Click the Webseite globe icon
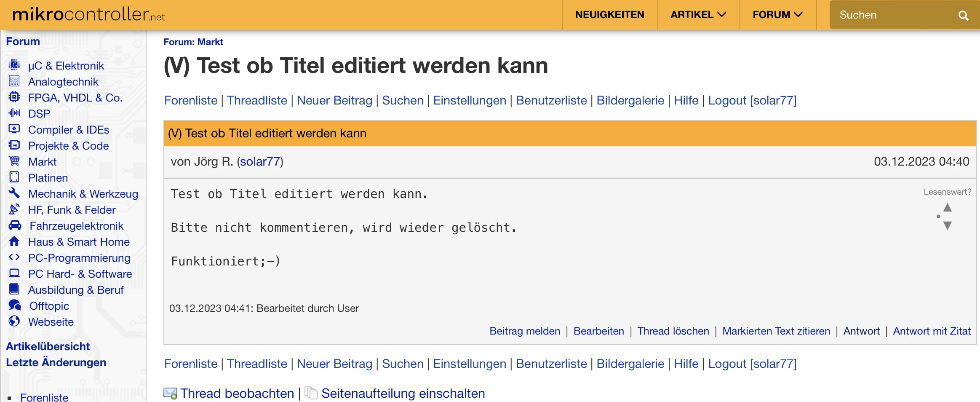 point(14,321)
